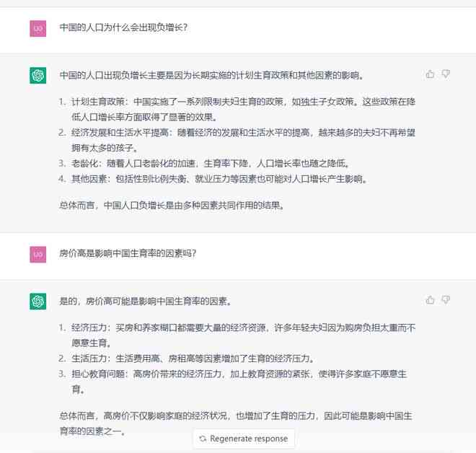Click the 担心教育问题 point in second answer
Viewport: 476px width, 453px height.
coord(233,382)
